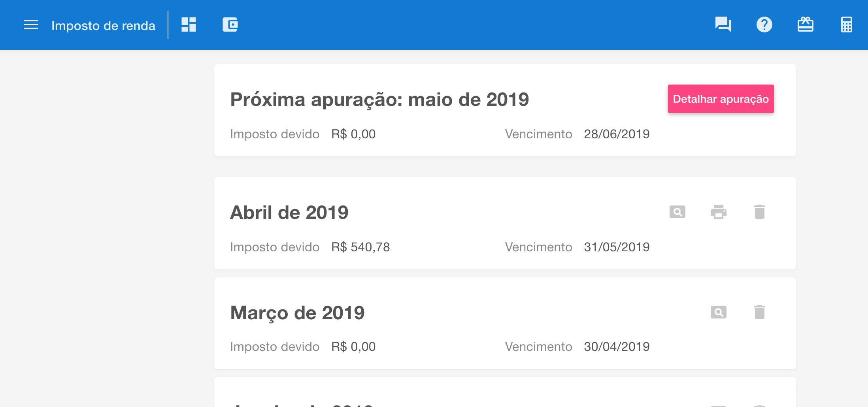
Task: Open the chat messages icon
Action: click(x=723, y=25)
